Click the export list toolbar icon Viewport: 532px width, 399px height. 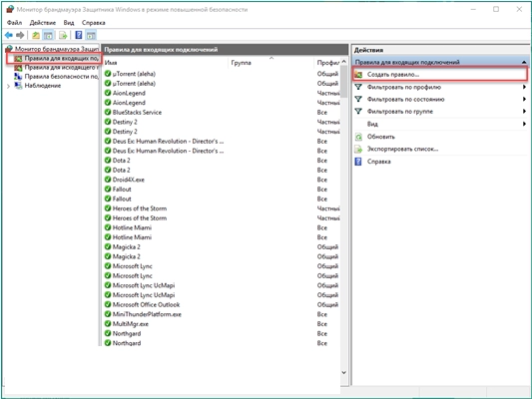pyautogui.click(x=63, y=35)
